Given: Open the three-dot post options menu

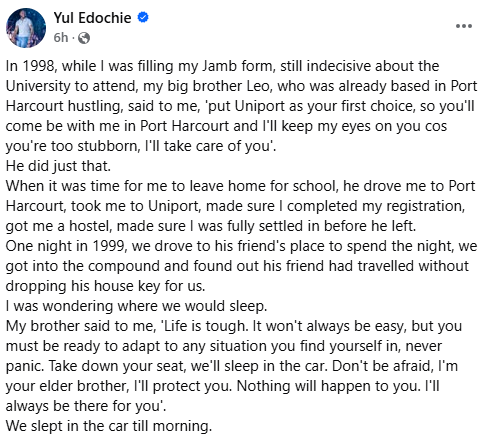Looking at the screenshot, I should (x=464, y=26).
